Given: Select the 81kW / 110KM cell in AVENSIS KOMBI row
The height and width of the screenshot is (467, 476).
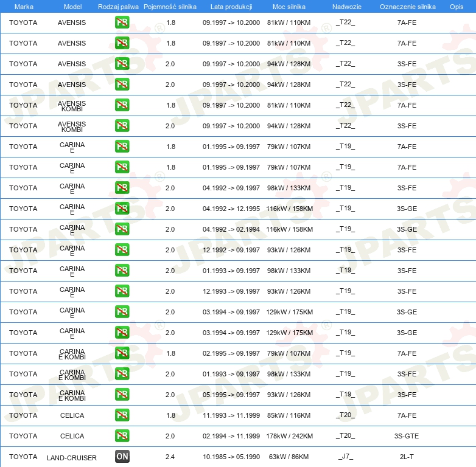Looking at the screenshot, I should (289, 106).
